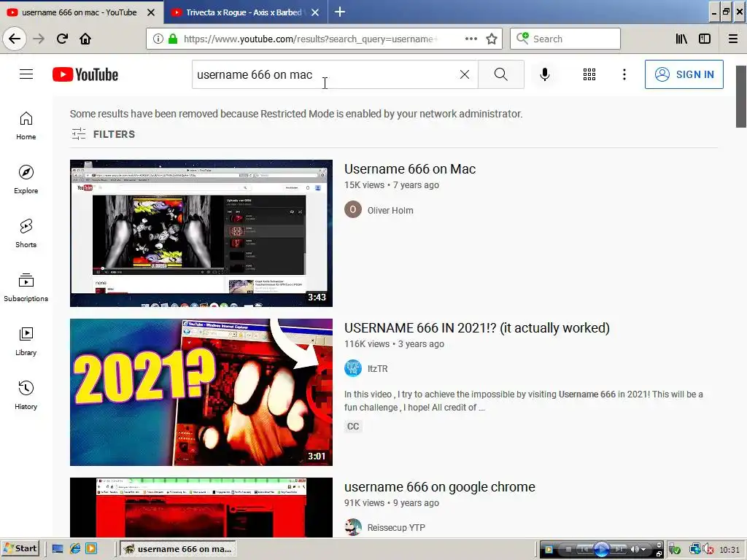Click the browser forward arrow
The height and width of the screenshot is (560, 747).
(39, 39)
